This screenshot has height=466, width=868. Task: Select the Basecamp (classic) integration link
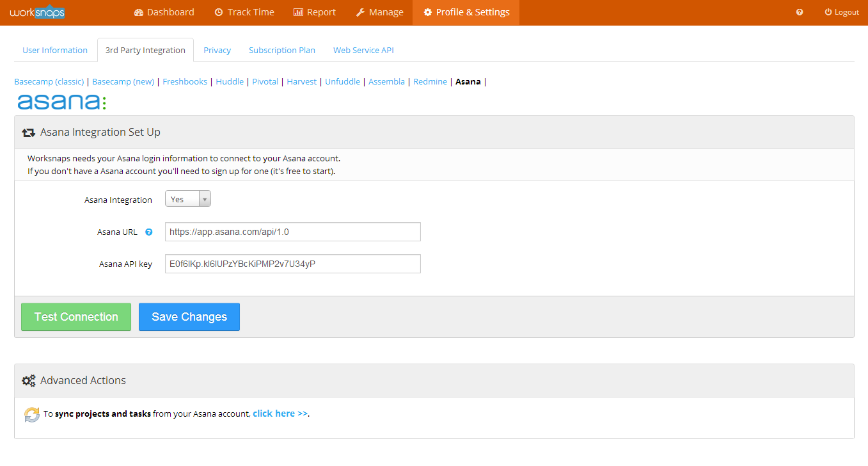point(49,81)
